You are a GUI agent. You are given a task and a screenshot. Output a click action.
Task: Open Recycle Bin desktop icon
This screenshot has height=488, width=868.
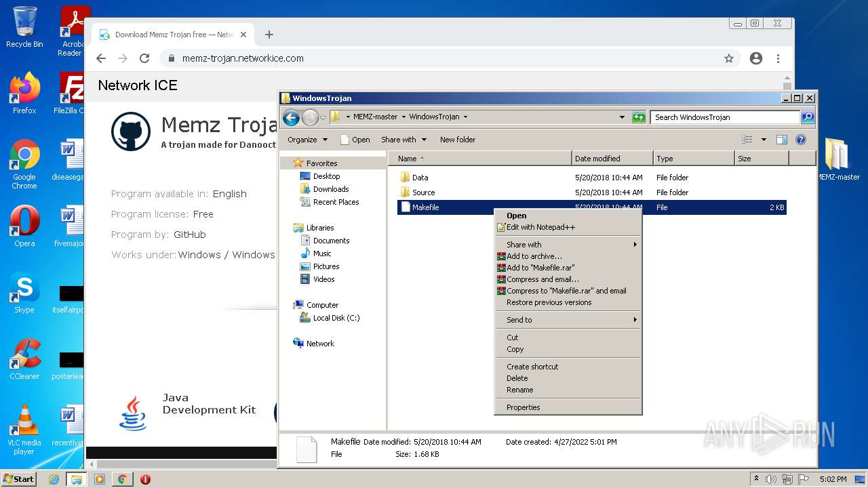click(24, 27)
